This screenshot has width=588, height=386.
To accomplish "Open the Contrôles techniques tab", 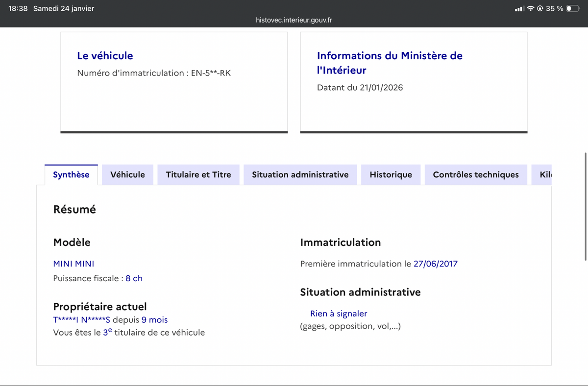I will [475, 175].
